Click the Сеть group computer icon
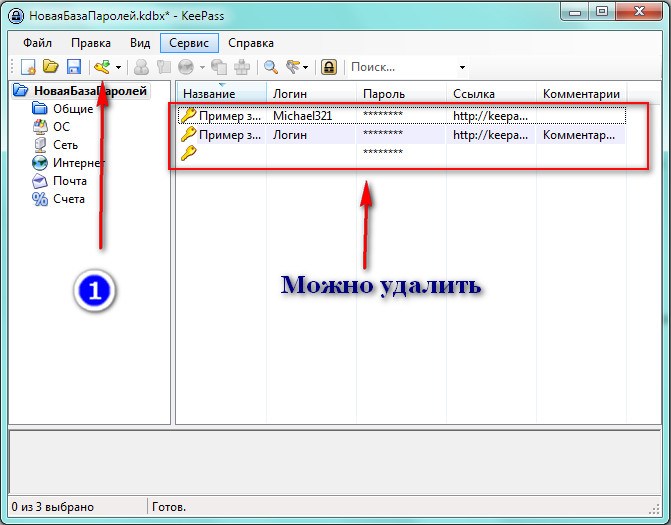Viewport: 671px width, 525px height. pos(40,145)
